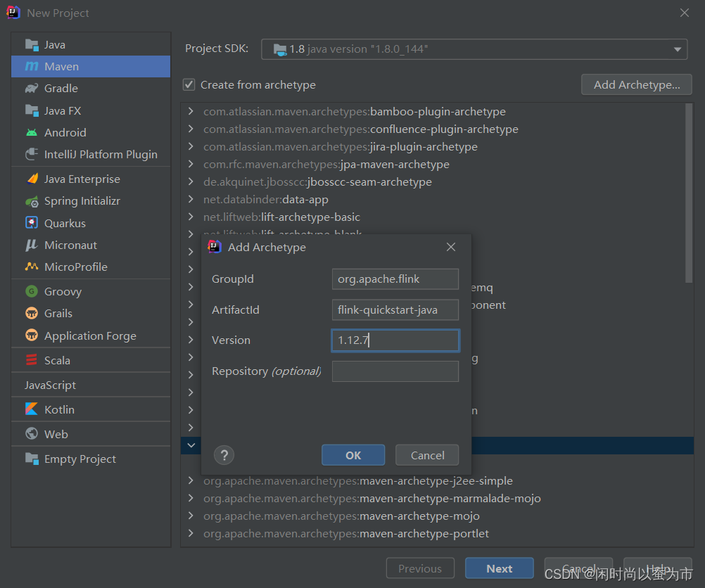Viewport: 705px width, 588px height.
Task: Select JavaScript project category
Action: click(x=51, y=385)
